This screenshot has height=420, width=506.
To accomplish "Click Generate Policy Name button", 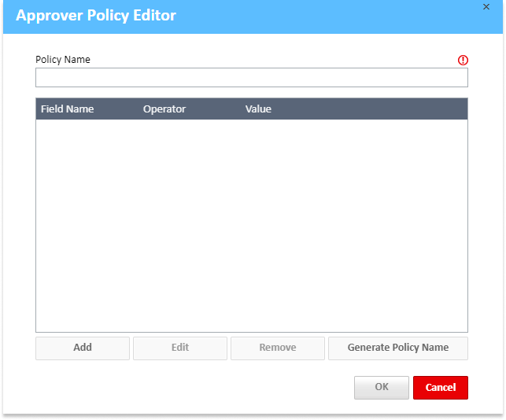I will (x=397, y=348).
